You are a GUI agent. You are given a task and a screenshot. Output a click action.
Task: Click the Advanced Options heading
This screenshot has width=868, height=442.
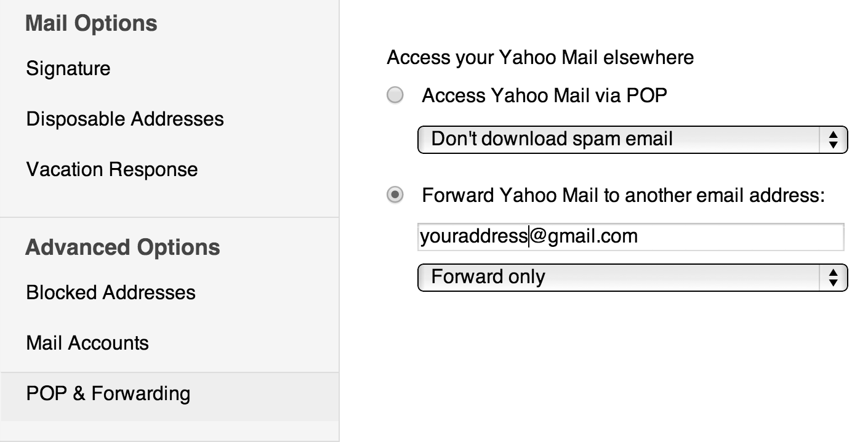point(123,247)
